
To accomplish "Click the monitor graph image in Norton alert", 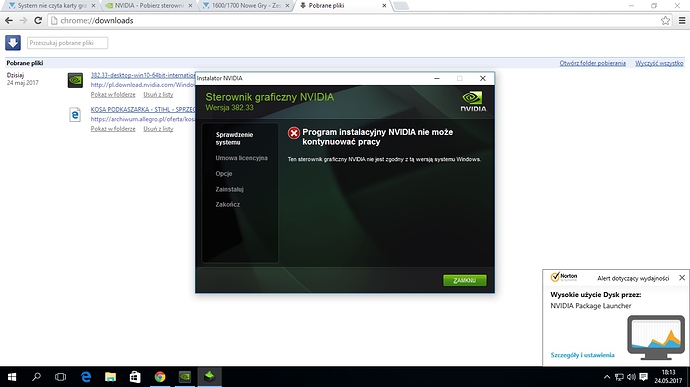I will coord(656,337).
